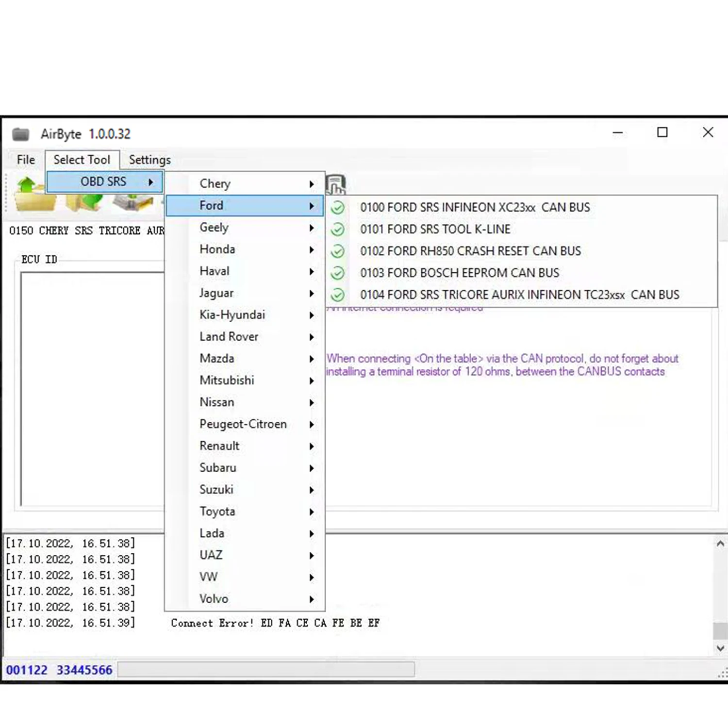Select 0103 FORD BOSCH EEPROM CAN BUS
Screen dimensions: 728x728
coord(522,273)
